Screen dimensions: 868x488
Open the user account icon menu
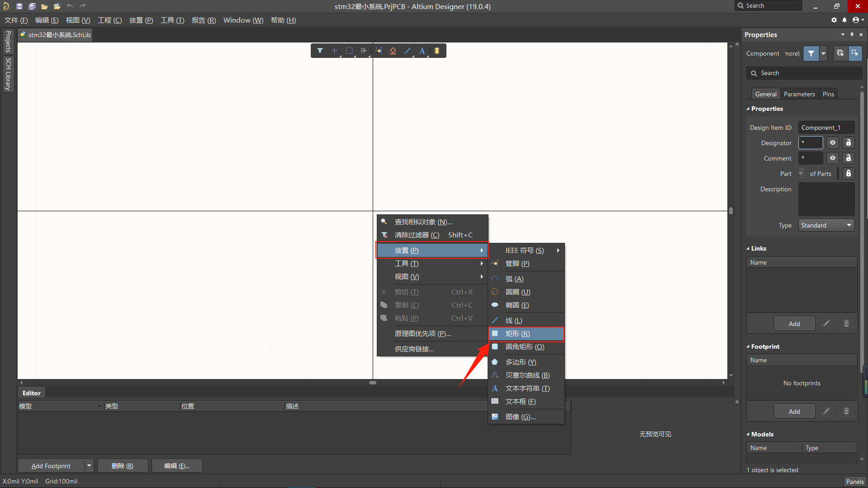858,20
